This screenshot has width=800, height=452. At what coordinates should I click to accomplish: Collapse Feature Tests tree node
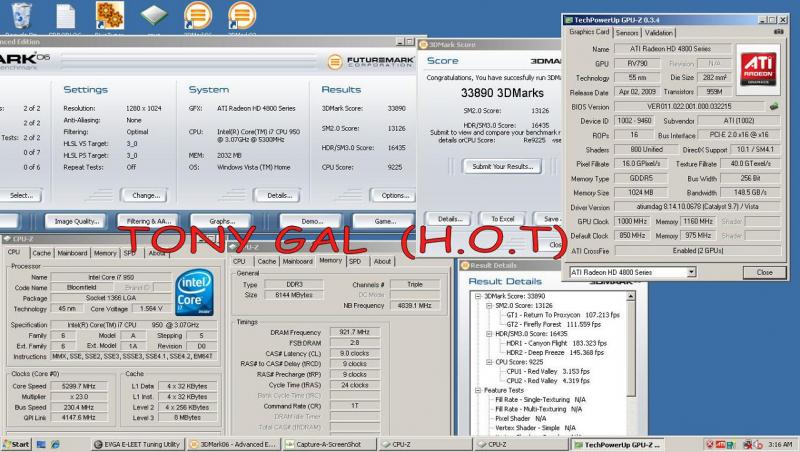(x=478, y=390)
